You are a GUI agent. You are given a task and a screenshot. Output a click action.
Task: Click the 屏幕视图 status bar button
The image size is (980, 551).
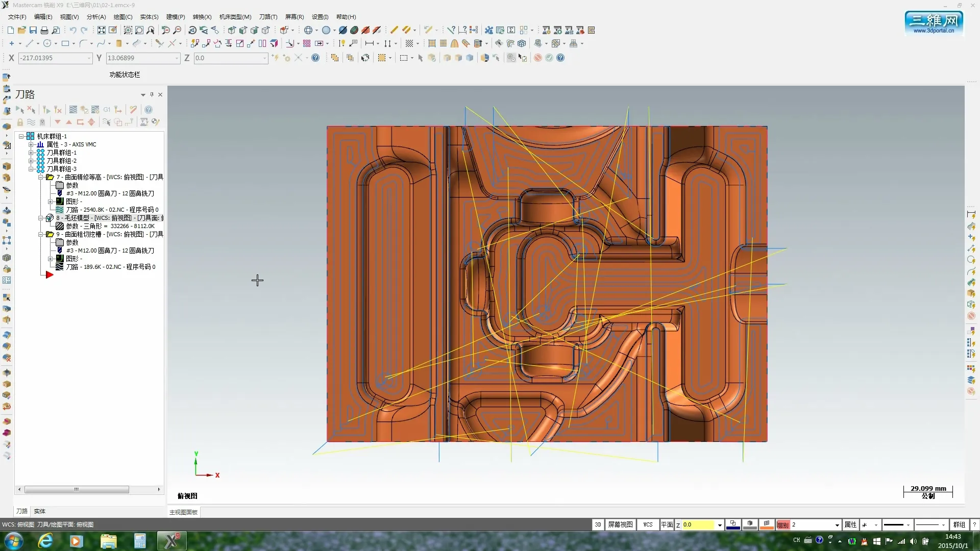620,524
